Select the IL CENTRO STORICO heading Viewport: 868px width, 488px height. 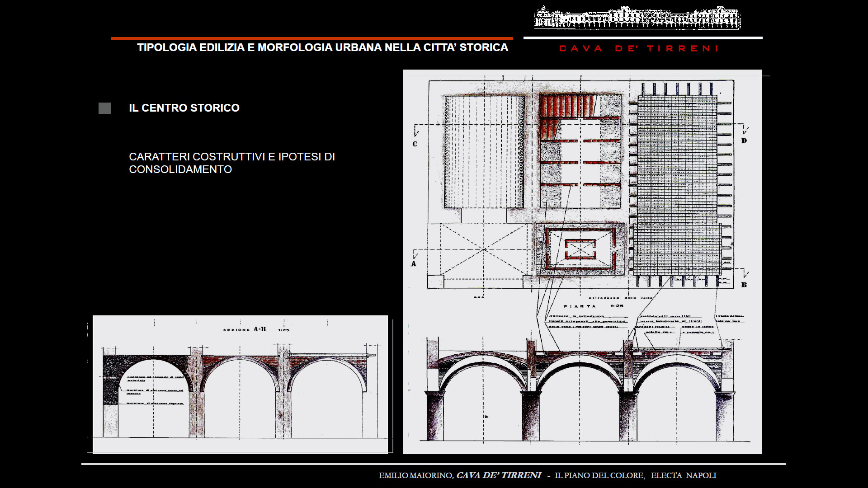[184, 108]
